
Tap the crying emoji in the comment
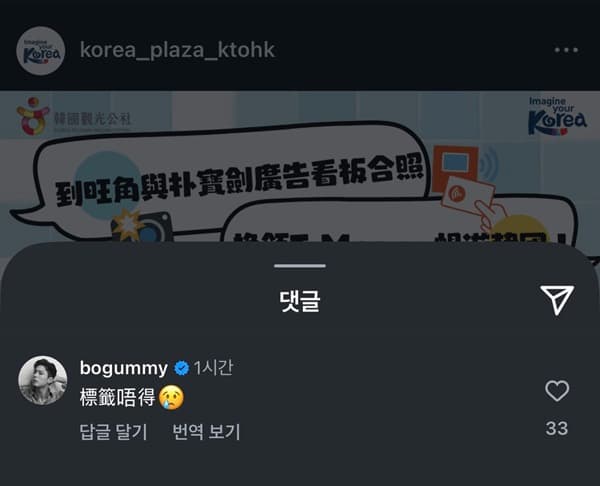coord(171,398)
